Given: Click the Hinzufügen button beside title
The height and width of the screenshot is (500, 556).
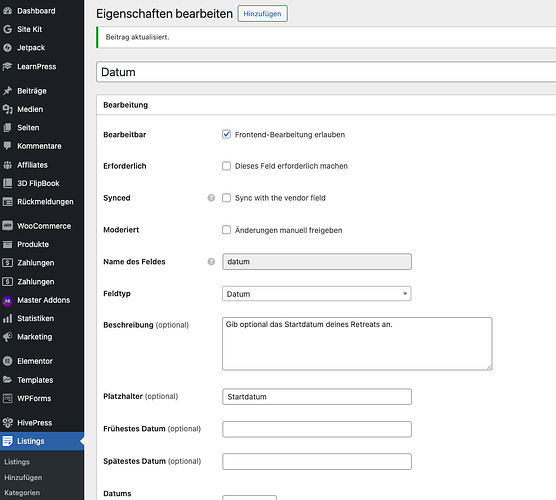Looking at the screenshot, I should point(262,13).
